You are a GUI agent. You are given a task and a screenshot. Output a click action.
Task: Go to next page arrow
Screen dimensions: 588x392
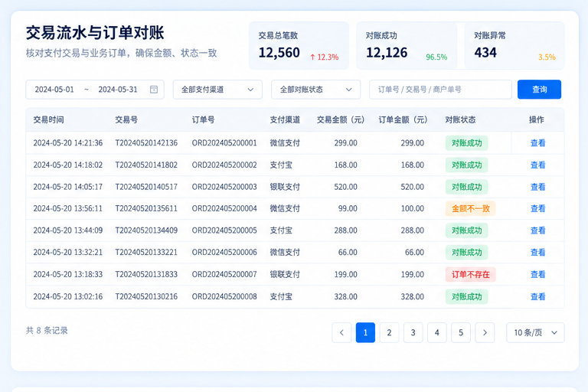(x=485, y=332)
